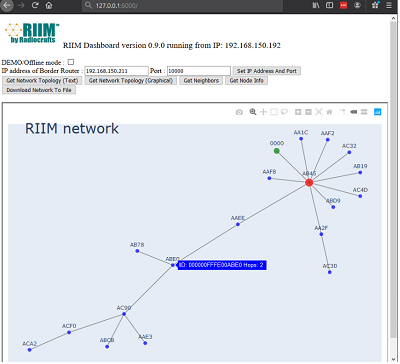Click Set IP Address And Port button
The image size is (400, 364).
point(267,71)
